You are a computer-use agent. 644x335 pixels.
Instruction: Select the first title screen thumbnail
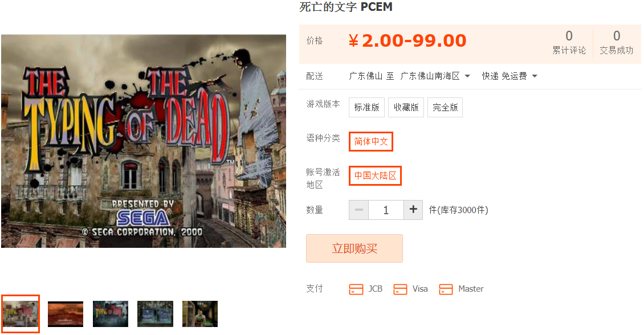(x=21, y=314)
